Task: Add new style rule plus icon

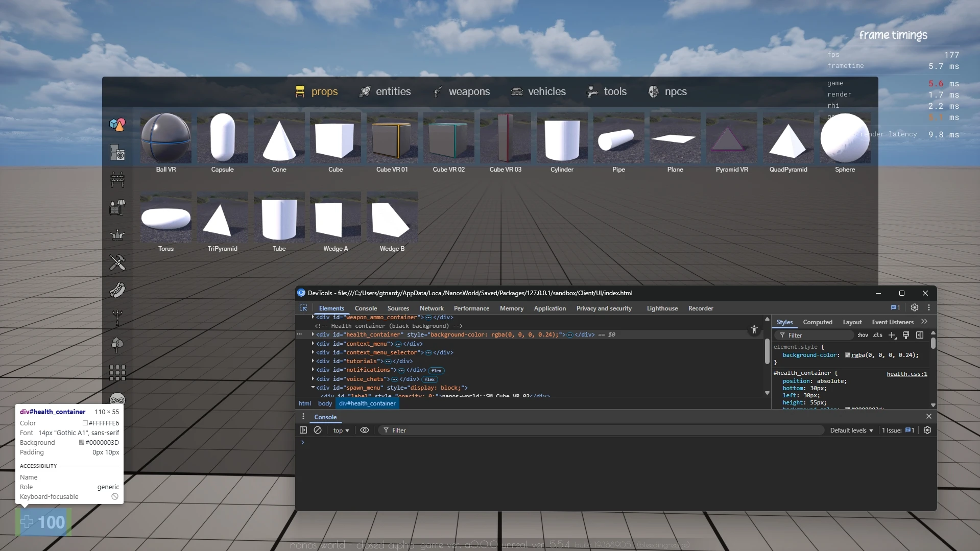Action: click(892, 335)
